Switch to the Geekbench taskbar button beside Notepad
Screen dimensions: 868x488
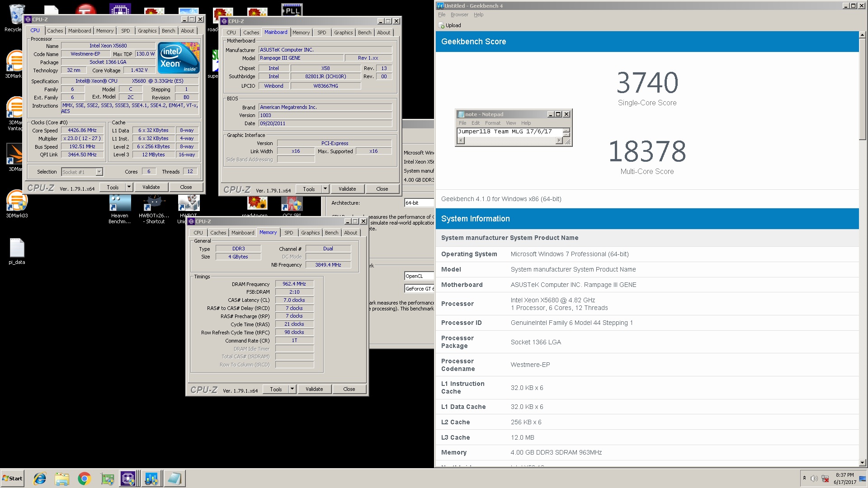pyautogui.click(x=151, y=479)
